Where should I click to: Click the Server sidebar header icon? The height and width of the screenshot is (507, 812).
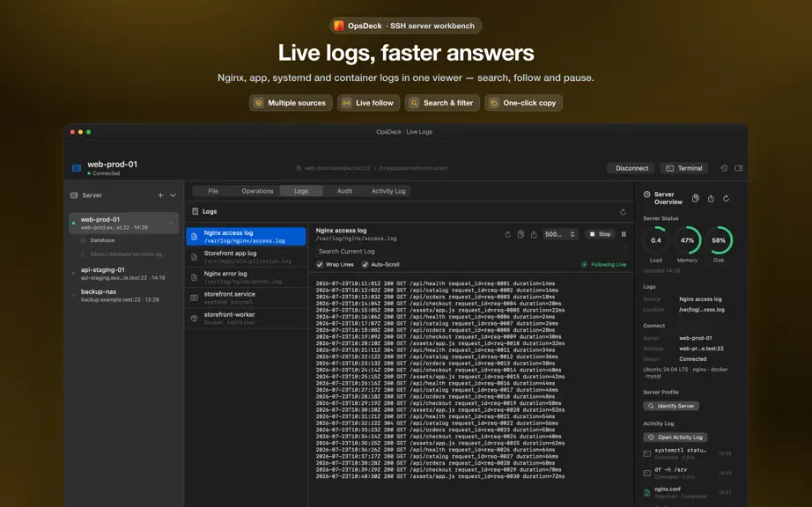click(x=74, y=195)
